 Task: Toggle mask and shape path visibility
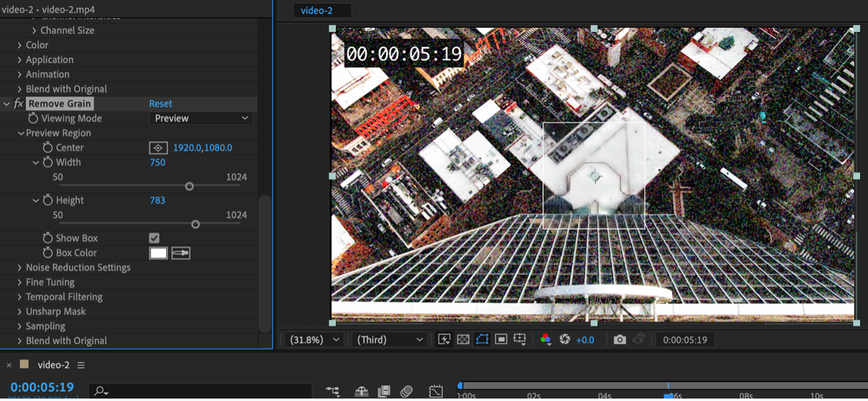[482, 340]
